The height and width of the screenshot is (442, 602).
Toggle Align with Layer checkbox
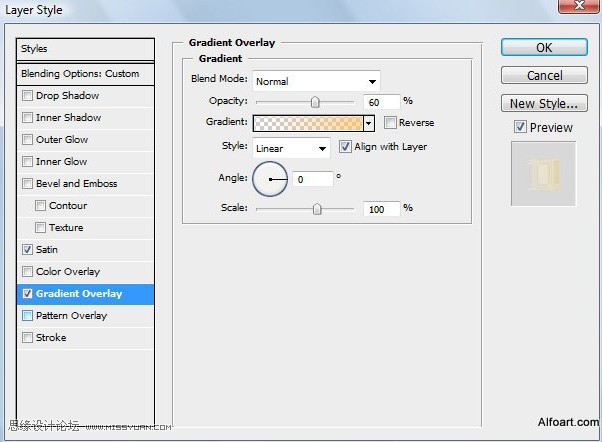click(345, 146)
